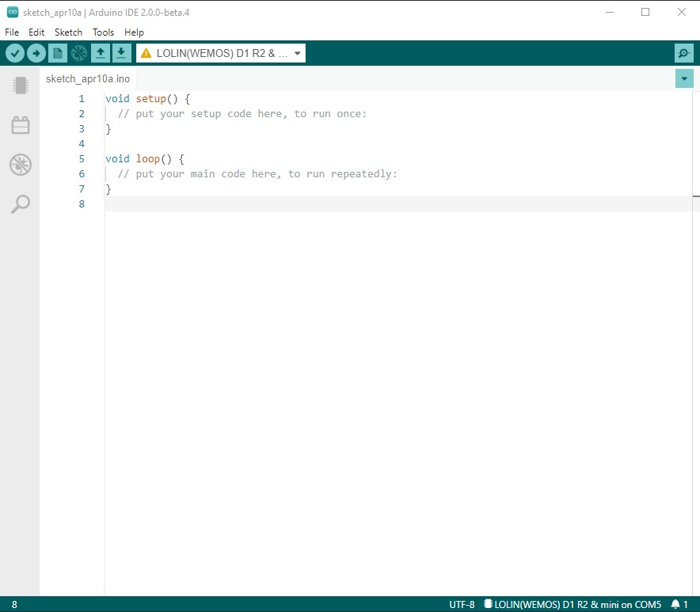Screen dimensions: 700x612
Task: Toggle the Start Debugging bug icon
Action: [78, 52]
